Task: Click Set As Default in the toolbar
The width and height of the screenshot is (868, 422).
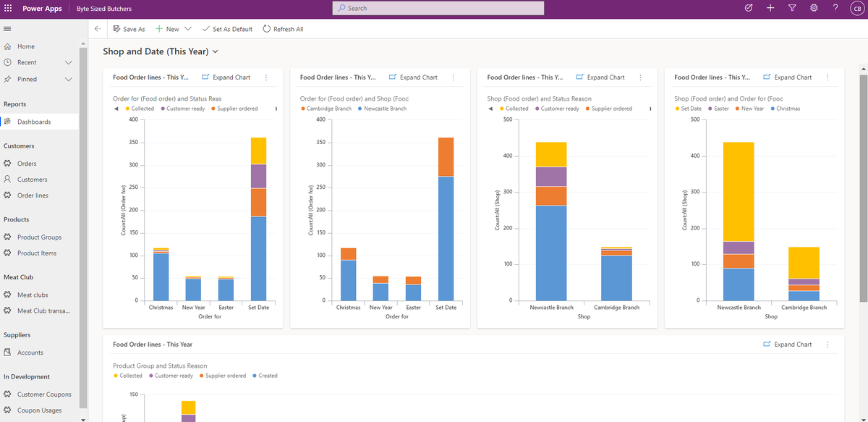Action: click(x=227, y=30)
